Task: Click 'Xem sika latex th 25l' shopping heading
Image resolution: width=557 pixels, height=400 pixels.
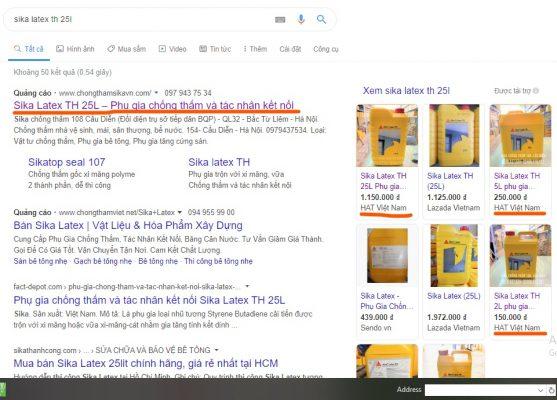Action: click(406, 91)
